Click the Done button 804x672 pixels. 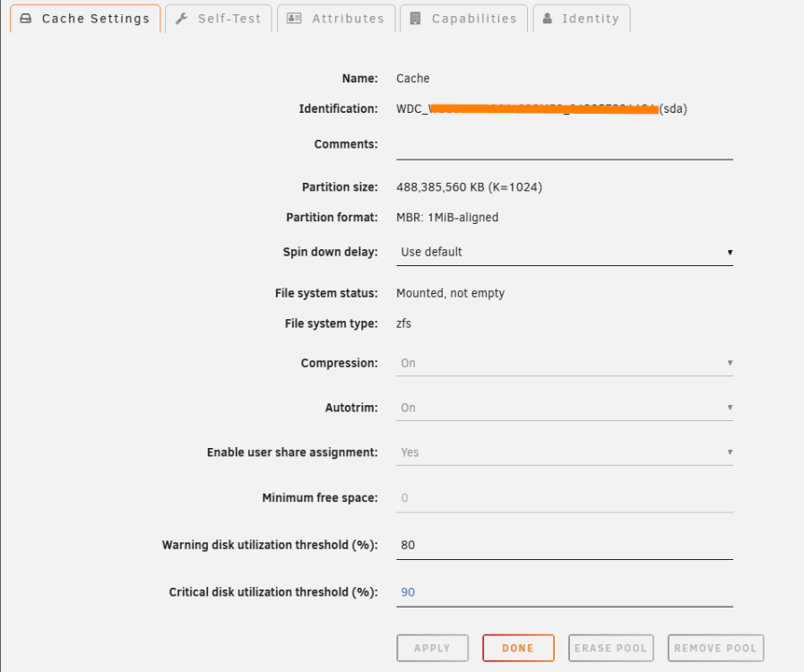coord(518,648)
